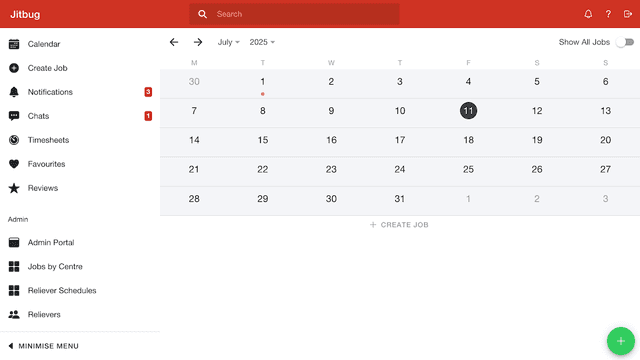Select the highlighted date 11
This screenshot has width=640, height=360.
click(x=469, y=111)
